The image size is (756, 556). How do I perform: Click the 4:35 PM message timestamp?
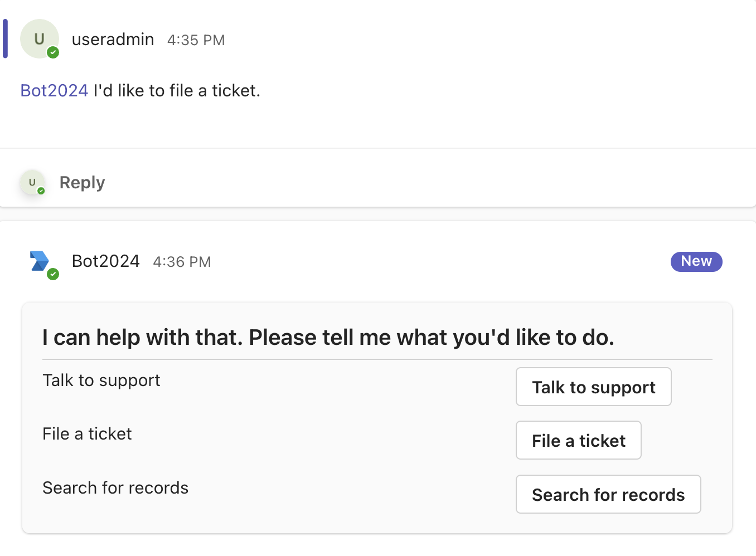(x=196, y=40)
